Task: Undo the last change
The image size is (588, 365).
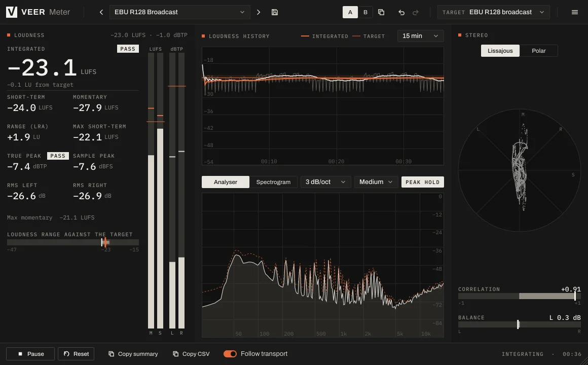Action: (401, 12)
